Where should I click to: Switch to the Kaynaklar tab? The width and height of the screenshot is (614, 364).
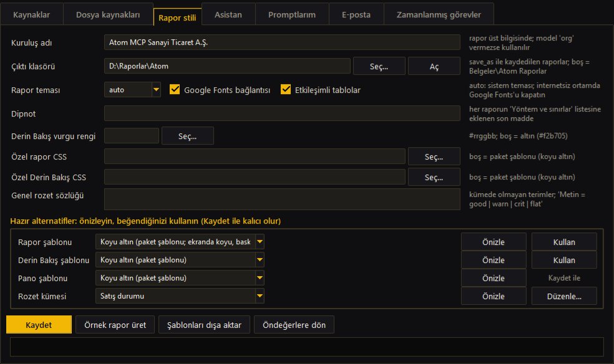[x=31, y=15]
